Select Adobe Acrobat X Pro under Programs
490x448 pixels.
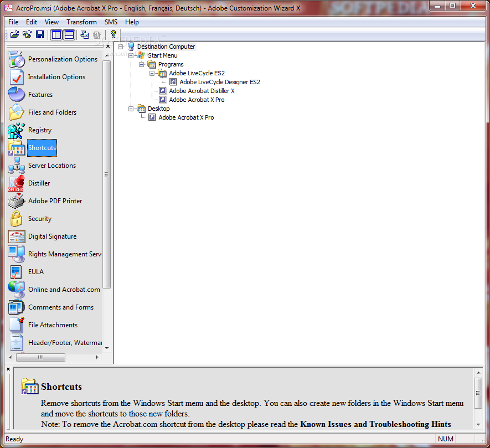[x=197, y=100]
